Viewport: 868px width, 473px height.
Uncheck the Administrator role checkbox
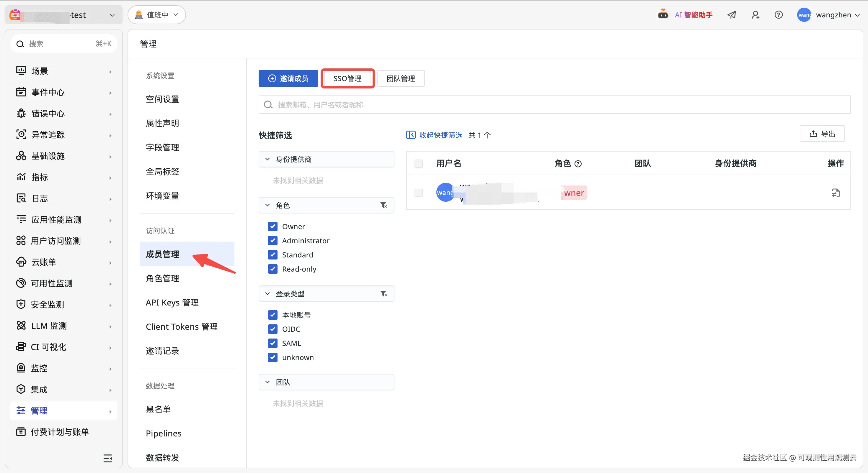273,241
